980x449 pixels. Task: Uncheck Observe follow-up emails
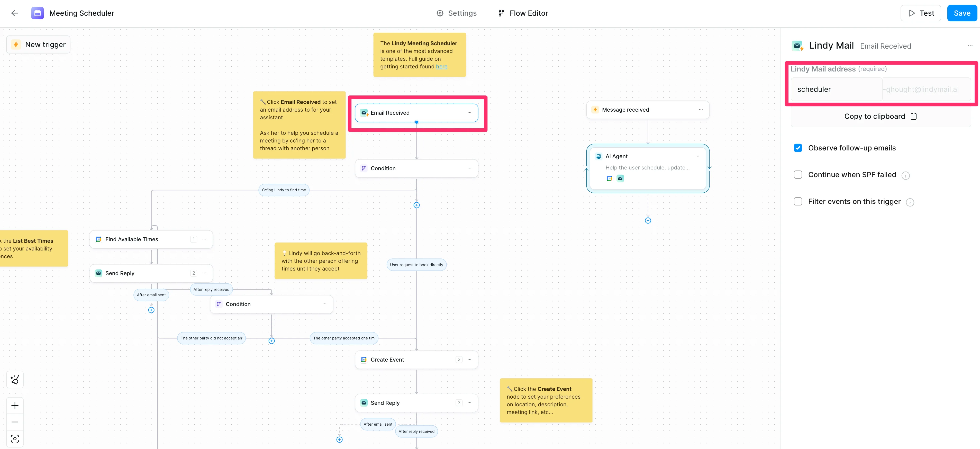798,148
